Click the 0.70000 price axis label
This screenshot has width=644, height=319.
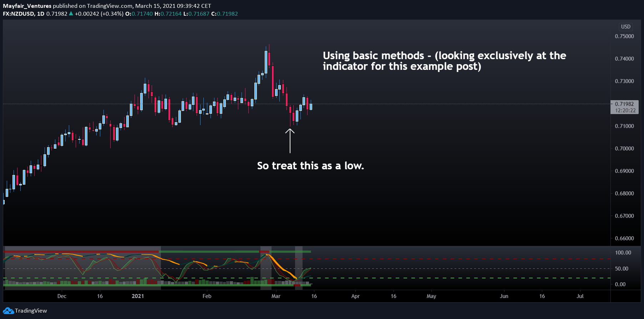point(624,149)
